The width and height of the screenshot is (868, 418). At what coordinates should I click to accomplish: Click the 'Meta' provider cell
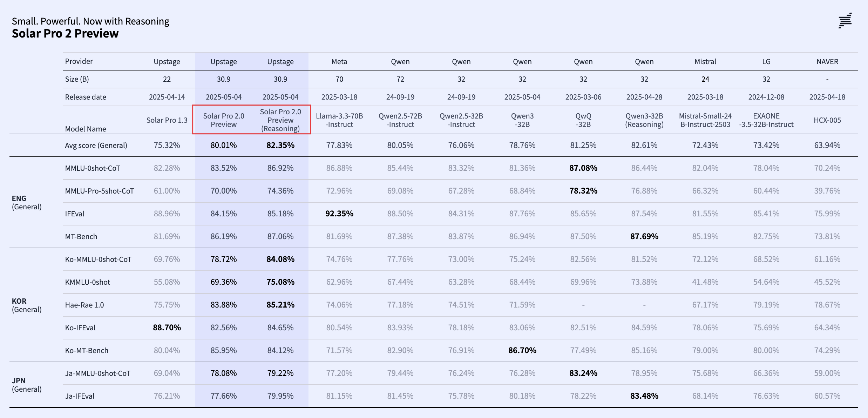click(x=339, y=62)
